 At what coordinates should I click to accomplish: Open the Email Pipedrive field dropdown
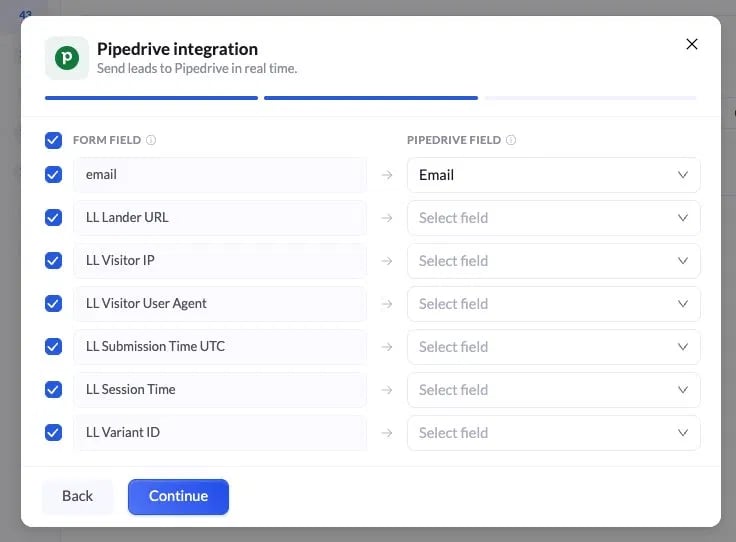[x=553, y=175]
